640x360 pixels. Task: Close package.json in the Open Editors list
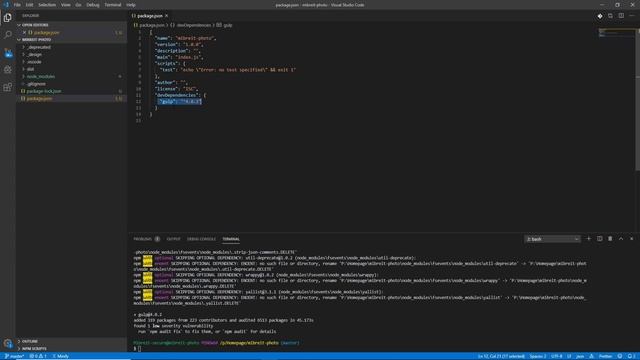point(24,32)
